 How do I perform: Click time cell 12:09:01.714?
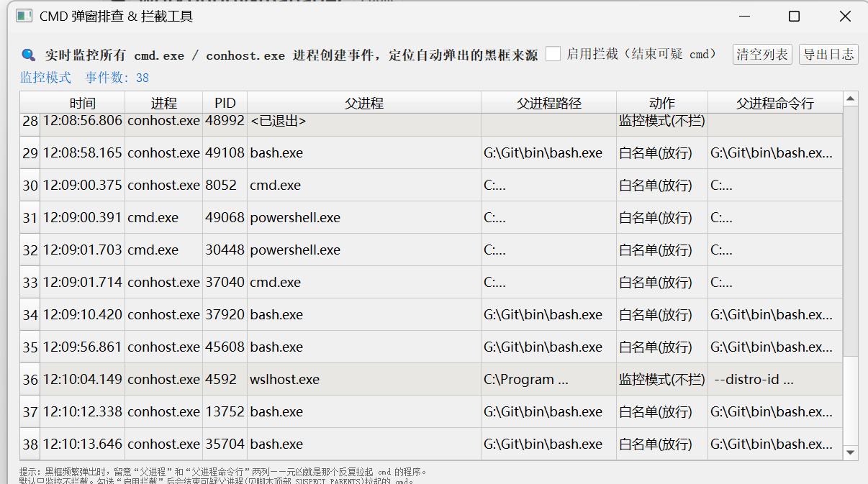83,282
